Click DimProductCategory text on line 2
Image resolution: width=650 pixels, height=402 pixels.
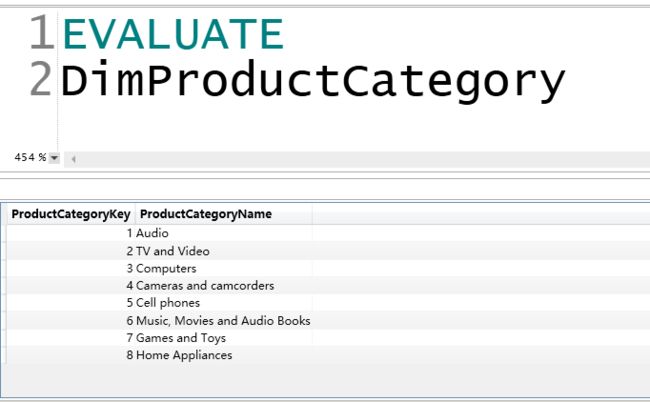tap(313, 82)
